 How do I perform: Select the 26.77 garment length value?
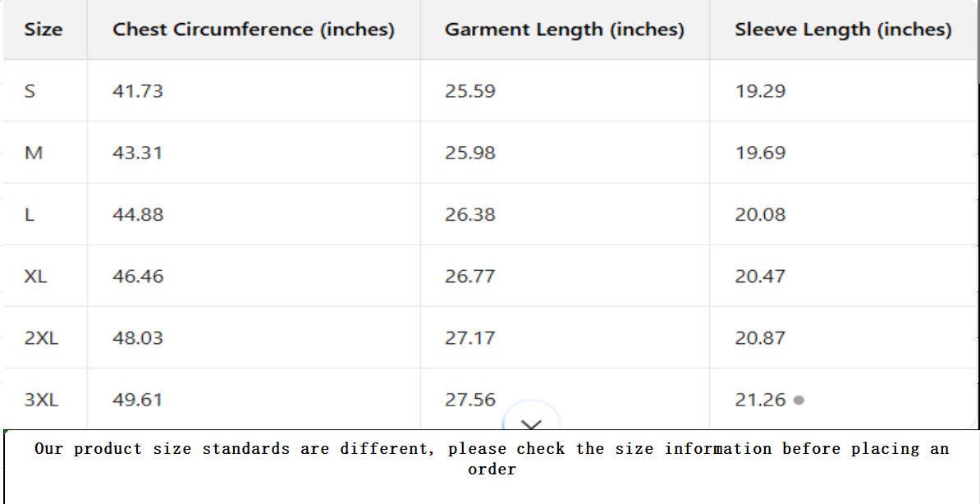point(470,276)
